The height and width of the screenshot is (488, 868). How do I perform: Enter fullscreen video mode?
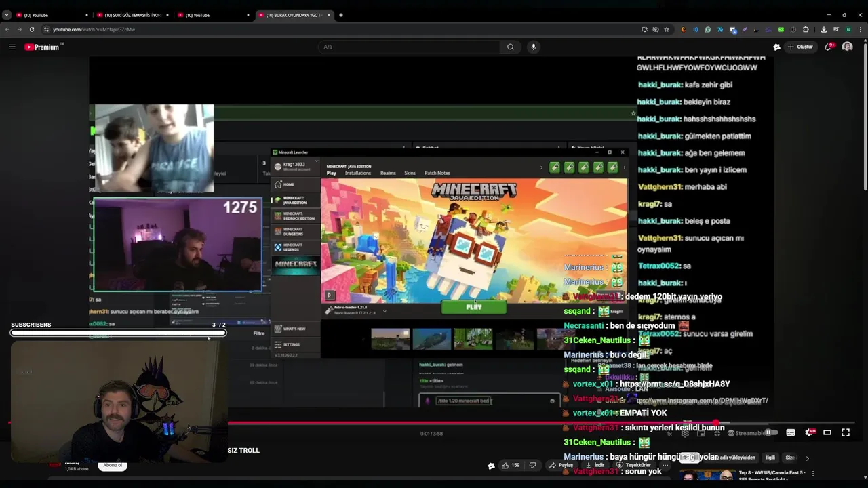click(846, 432)
